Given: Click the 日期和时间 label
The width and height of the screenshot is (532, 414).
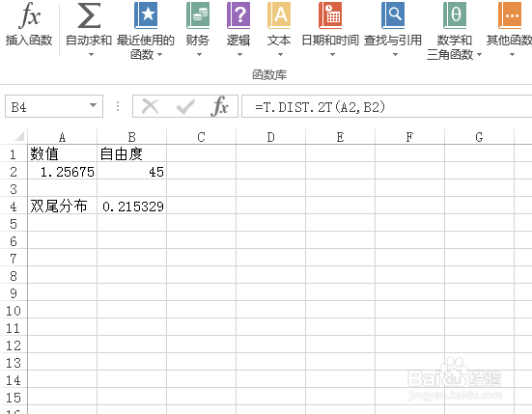Looking at the screenshot, I should click(x=330, y=41).
